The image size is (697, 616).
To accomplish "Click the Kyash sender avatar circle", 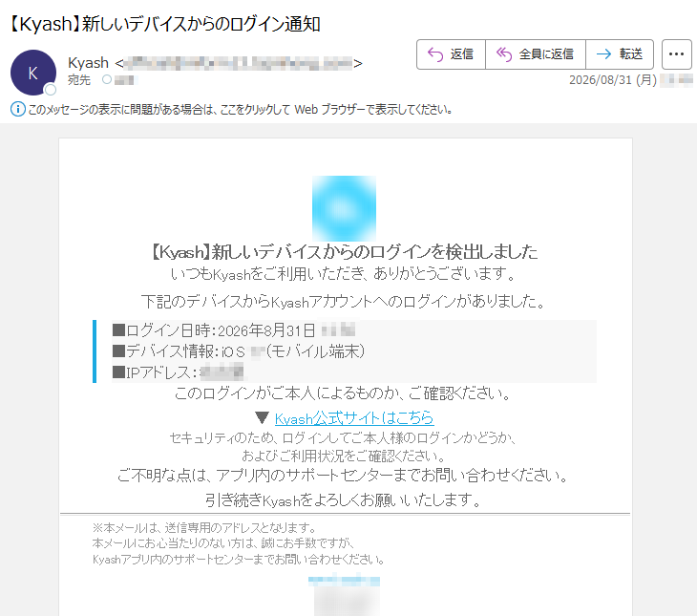I will 33,73.
